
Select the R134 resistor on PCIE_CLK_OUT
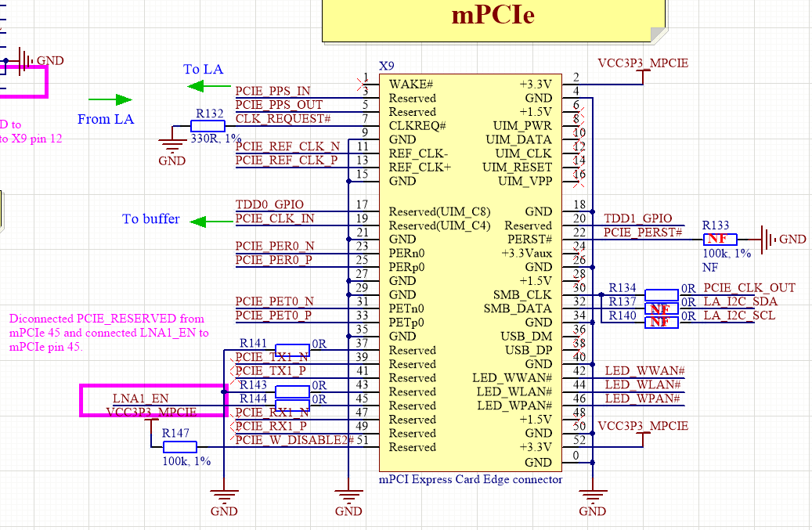660,295
